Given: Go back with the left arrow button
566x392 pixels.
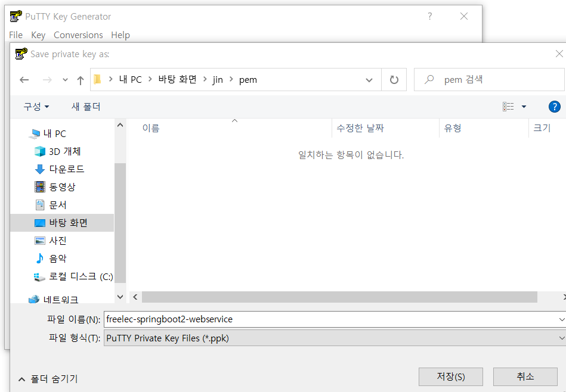Looking at the screenshot, I should click(24, 80).
